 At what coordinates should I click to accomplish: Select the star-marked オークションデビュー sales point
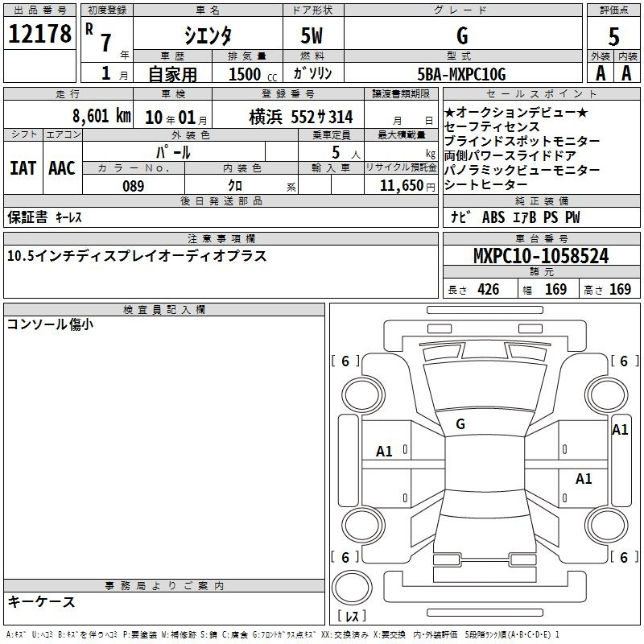[516, 112]
